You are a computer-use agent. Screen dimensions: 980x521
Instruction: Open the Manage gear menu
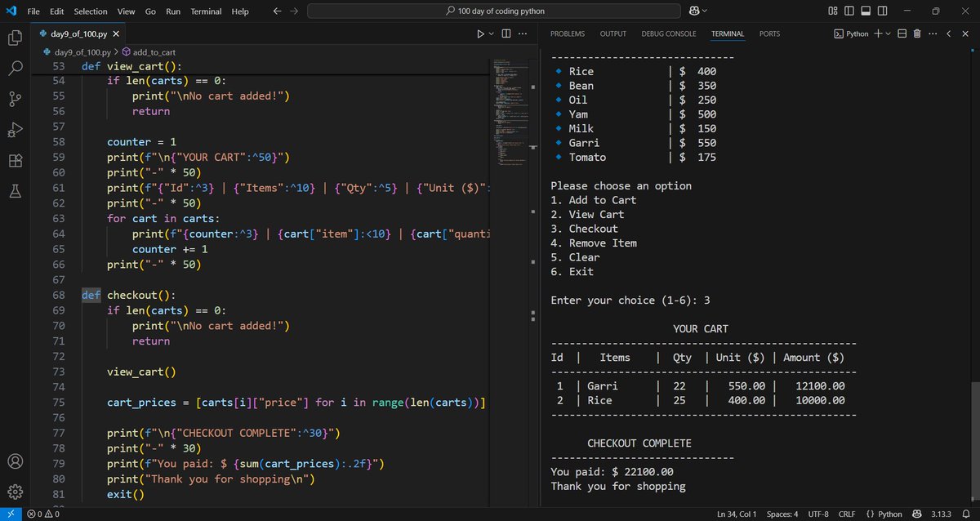coord(15,492)
